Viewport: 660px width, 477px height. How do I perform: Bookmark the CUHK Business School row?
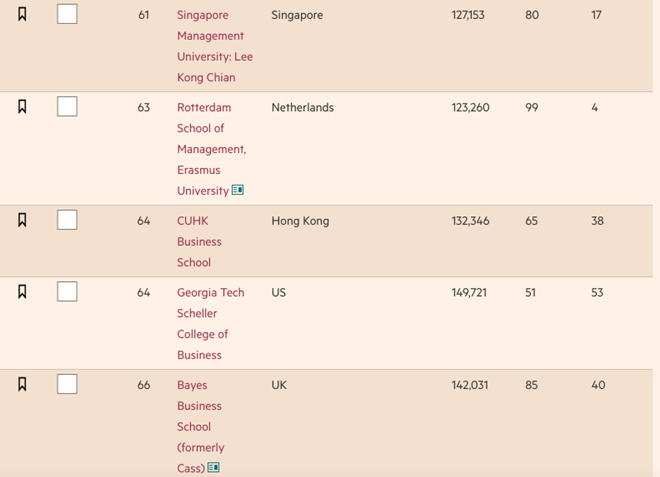click(x=22, y=220)
